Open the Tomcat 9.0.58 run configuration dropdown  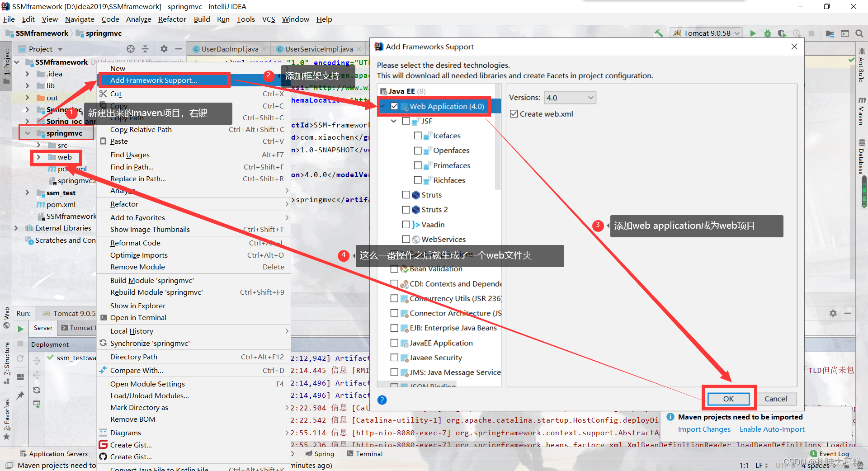click(707, 33)
